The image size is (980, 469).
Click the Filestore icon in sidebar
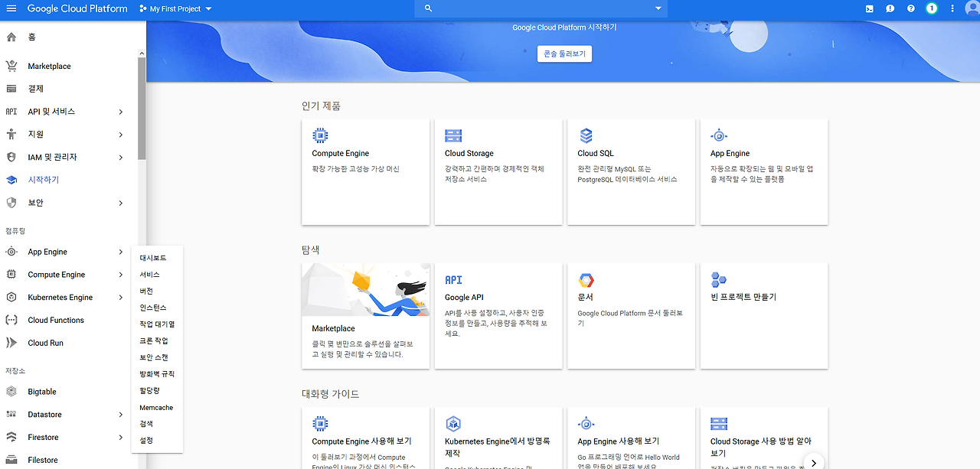tap(11, 460)
